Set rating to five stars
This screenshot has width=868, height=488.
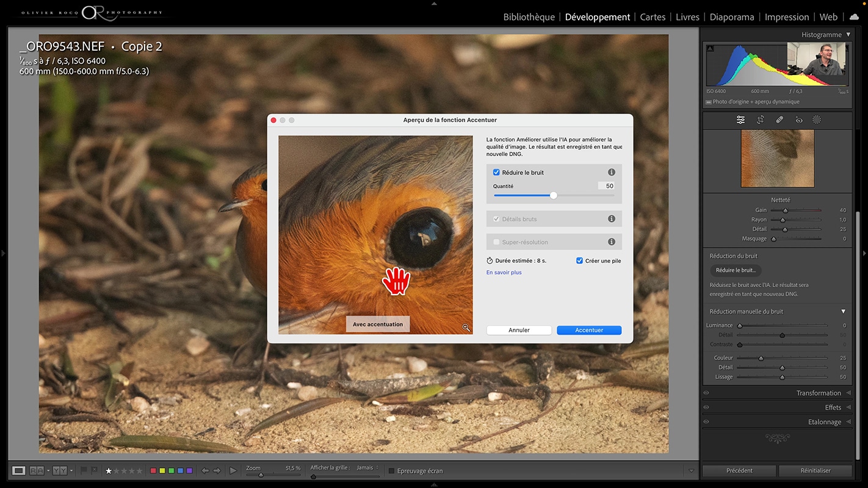click(140, 471)
